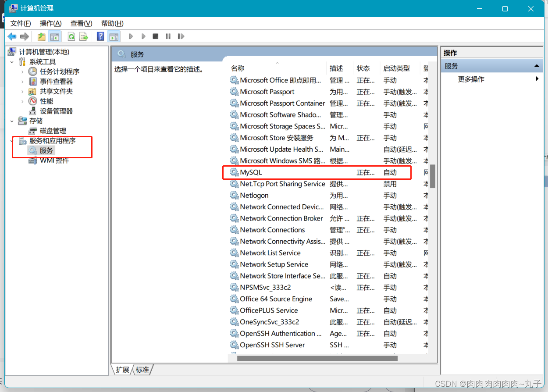Click the restart service icon
The width and height of the screenshot is (548, 392).
[181, 36]
